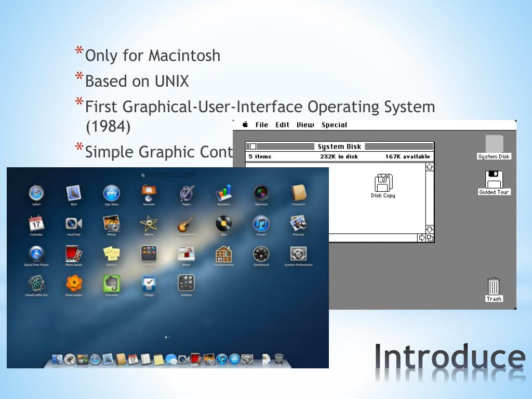Select the System Disk desktop icon
Image resolution: width=532 pixels, height=399 pixels.
click(x=494, y=148)
